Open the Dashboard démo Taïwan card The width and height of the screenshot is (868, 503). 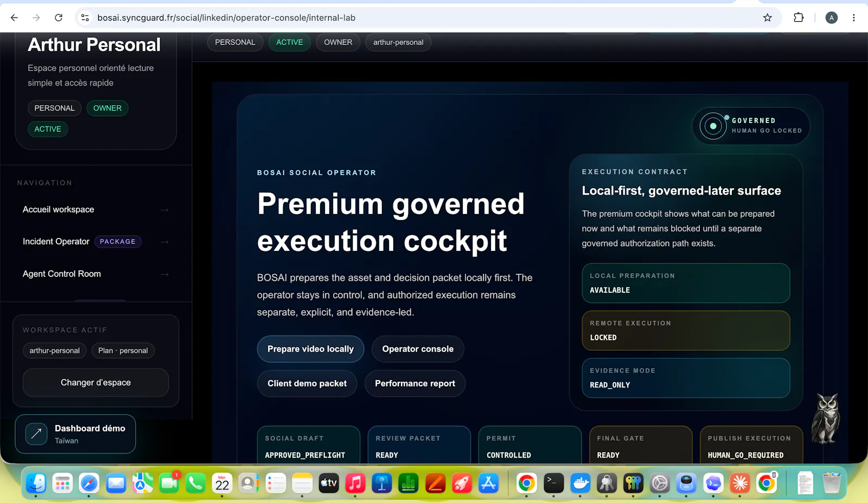(75, 434)
